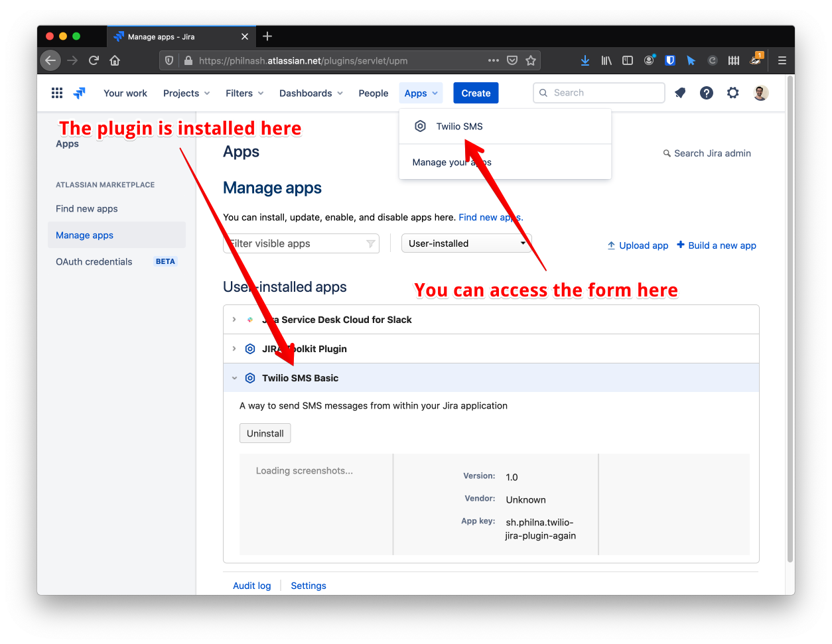The height and width of the screenshot is (644, 832).
Task: Open the Projects dropdown
Action: click(x=186, y=93)
